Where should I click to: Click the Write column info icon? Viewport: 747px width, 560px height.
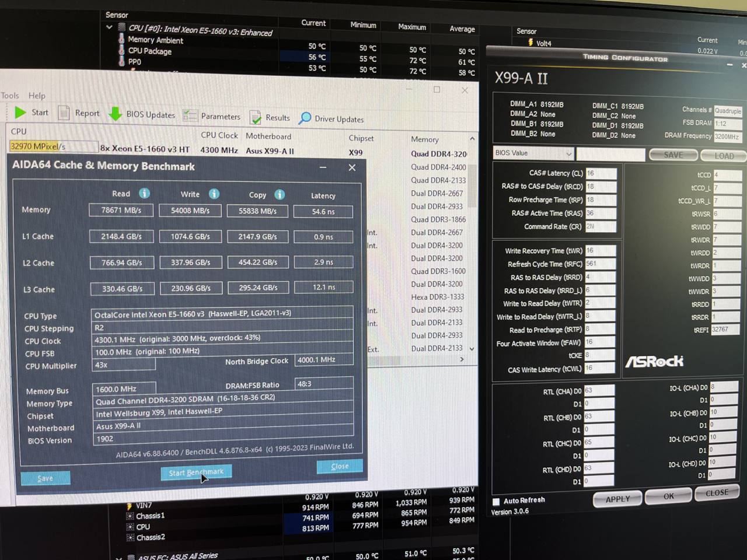(214, 194)
